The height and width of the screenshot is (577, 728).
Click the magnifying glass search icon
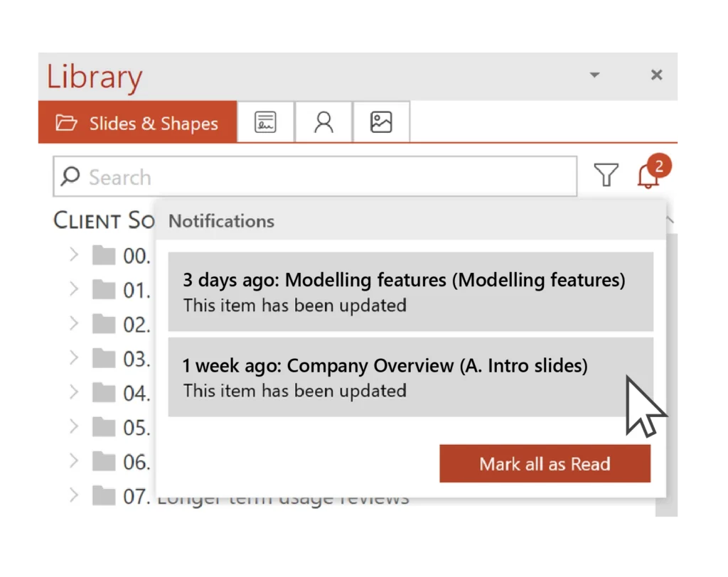coord(70,176)
